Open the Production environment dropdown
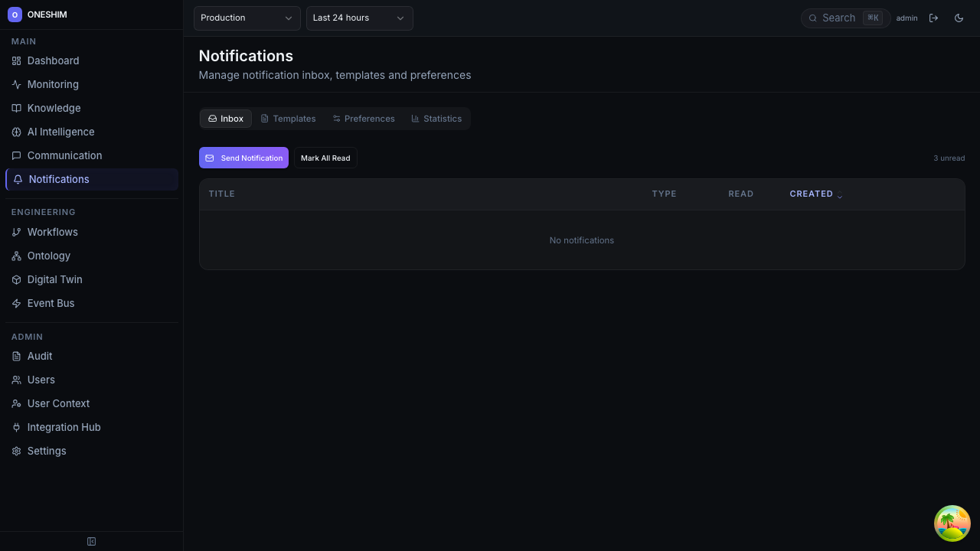This screenshot has width=980, height=551. pos(247,18)
